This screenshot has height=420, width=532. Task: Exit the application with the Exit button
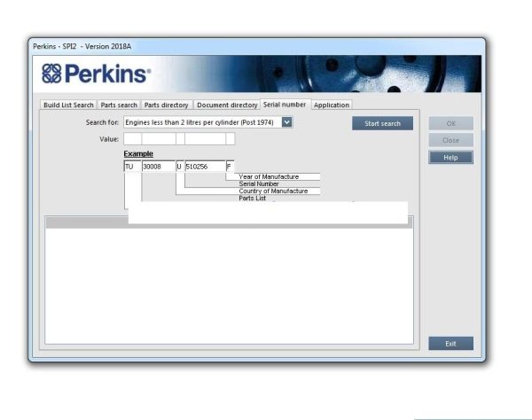click(450, 344)
